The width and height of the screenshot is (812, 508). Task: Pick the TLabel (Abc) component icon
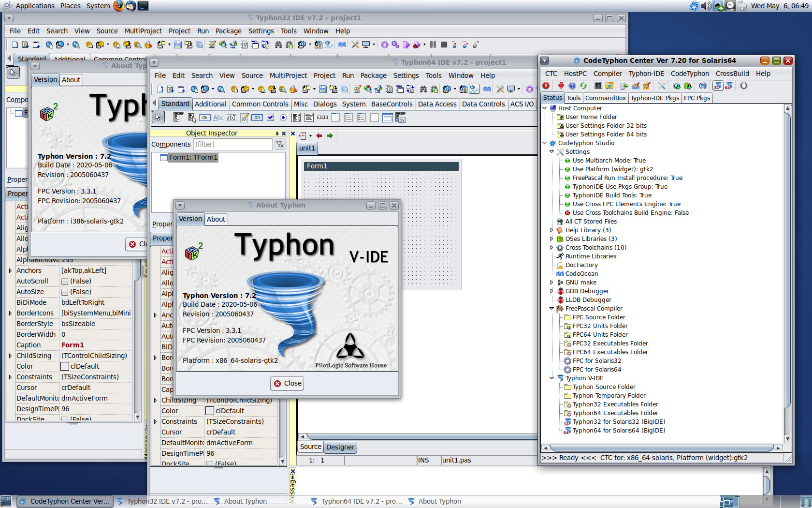click(218, 118)
